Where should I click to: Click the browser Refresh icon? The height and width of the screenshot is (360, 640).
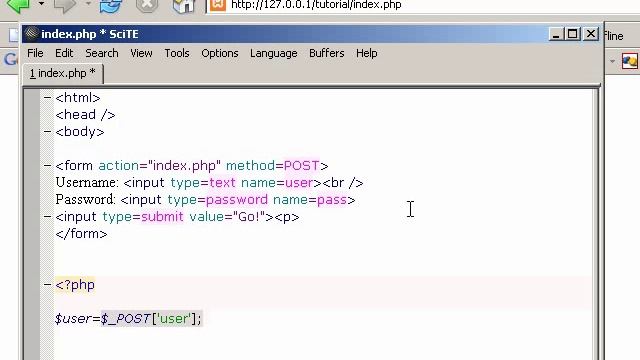[111, 6]
